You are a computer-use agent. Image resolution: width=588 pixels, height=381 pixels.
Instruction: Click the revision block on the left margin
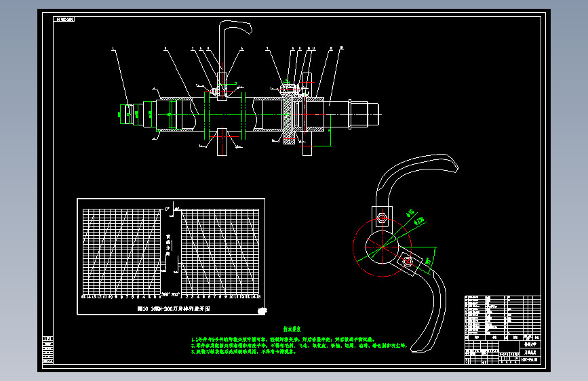(48, 350)
